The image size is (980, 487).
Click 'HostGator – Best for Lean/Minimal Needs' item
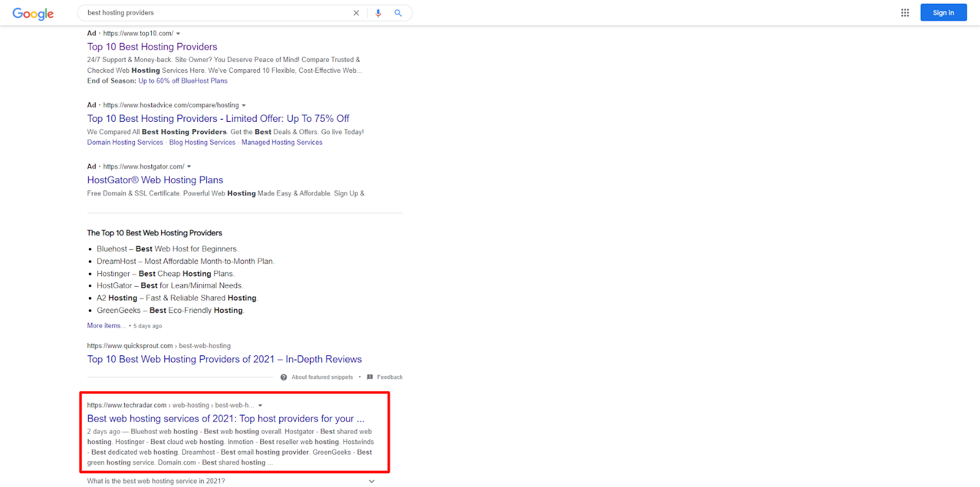pyautogui.click(x=170, y=286)
